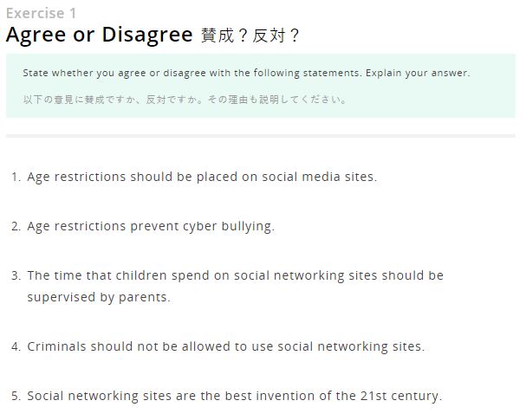Select statement 2 about cyber bullying

point(151,227)
